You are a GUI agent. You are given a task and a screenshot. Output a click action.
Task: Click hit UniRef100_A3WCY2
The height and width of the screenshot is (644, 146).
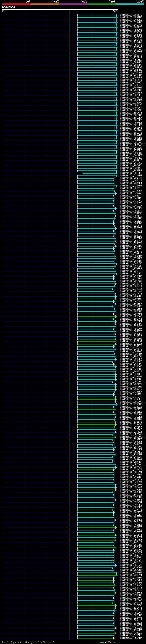pyautogui.click(x=131, y=251)
